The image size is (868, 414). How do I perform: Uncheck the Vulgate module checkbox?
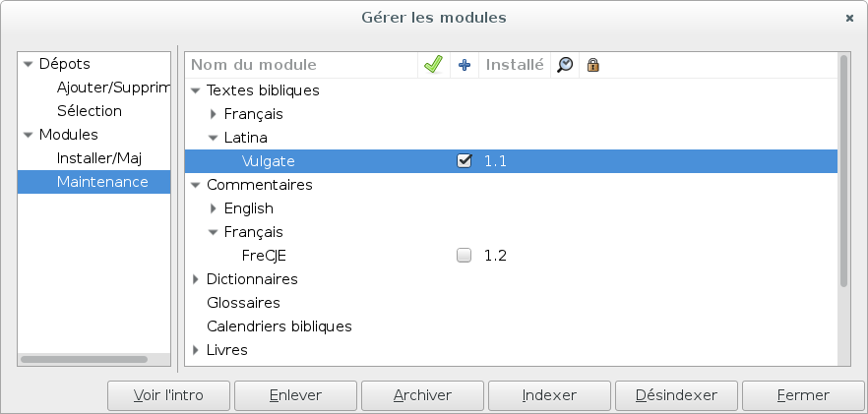coord(464,161)
